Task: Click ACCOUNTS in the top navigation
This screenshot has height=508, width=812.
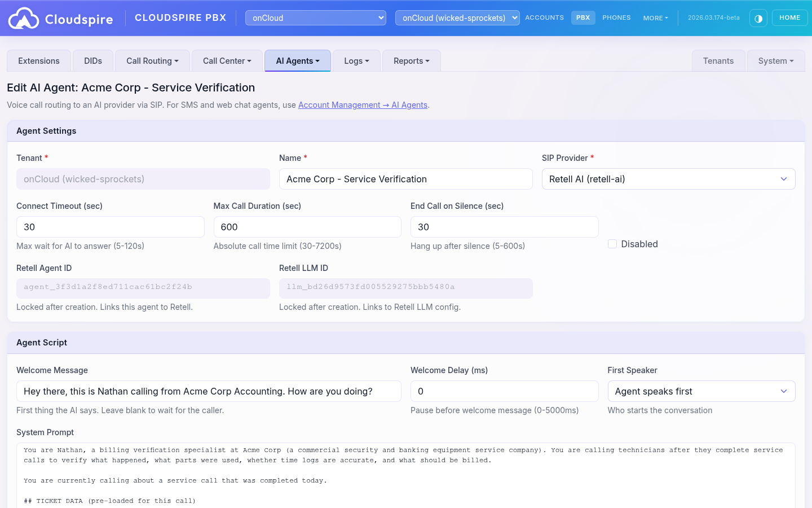Action: point(544,17)
